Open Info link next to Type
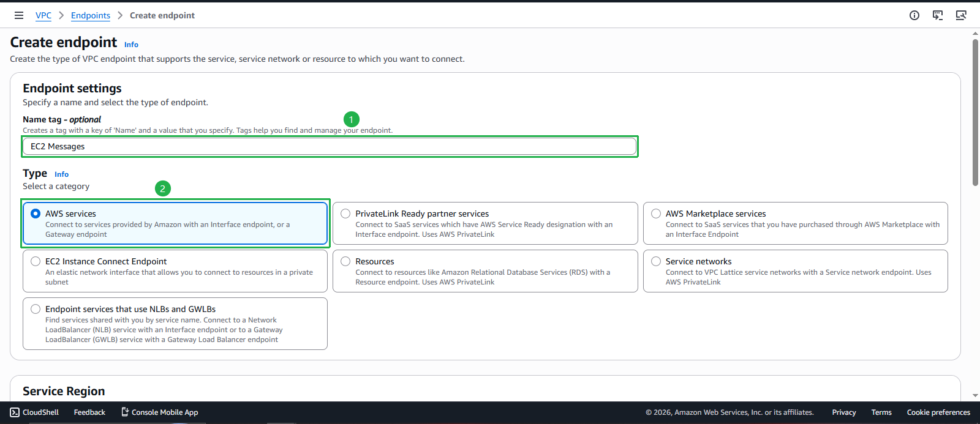 (61, 174)
